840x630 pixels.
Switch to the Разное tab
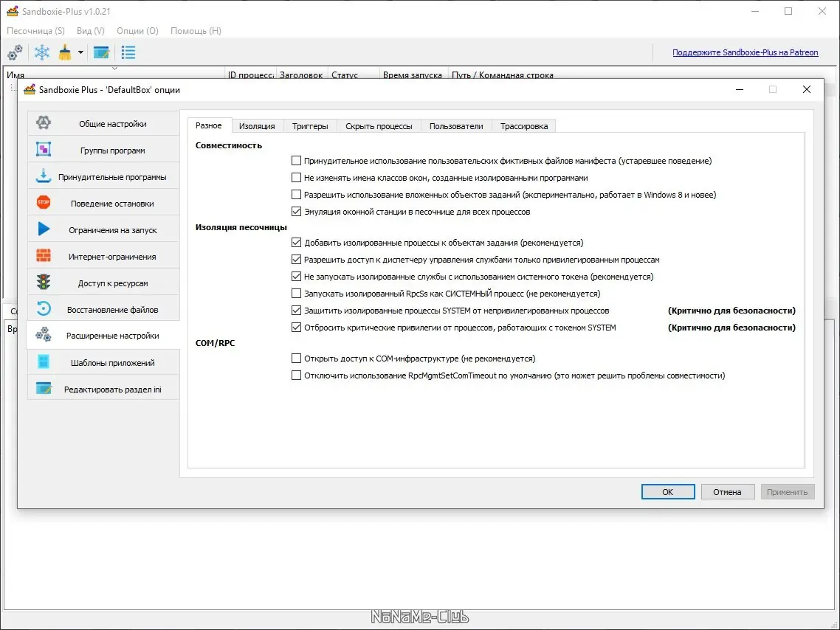point(209,126)
